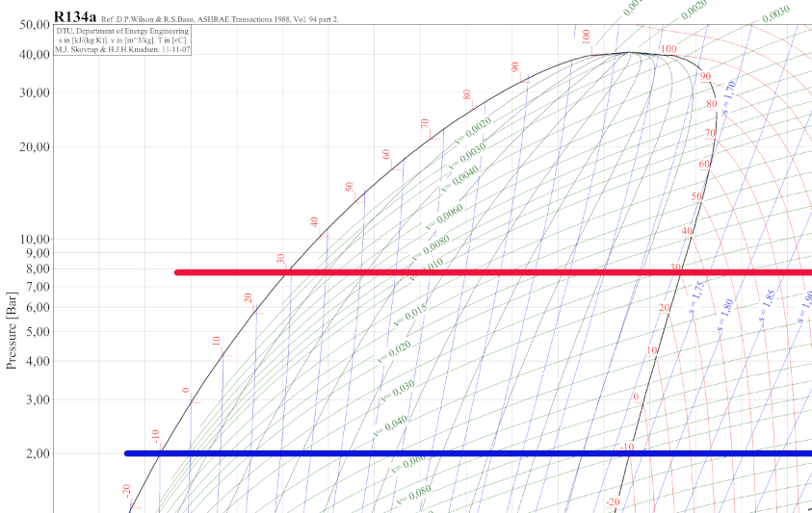812x513 pixels.
Task: Click the green v= 0,0080 isochore label
Action: [431, 248]
